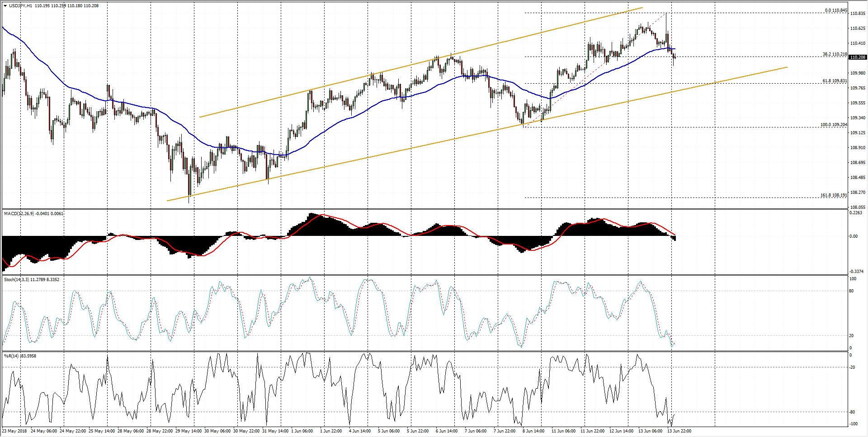The image size is (868, 437).
Task: Click the 8 Jun 14:00 time label
Action: [x=533, y=431]
